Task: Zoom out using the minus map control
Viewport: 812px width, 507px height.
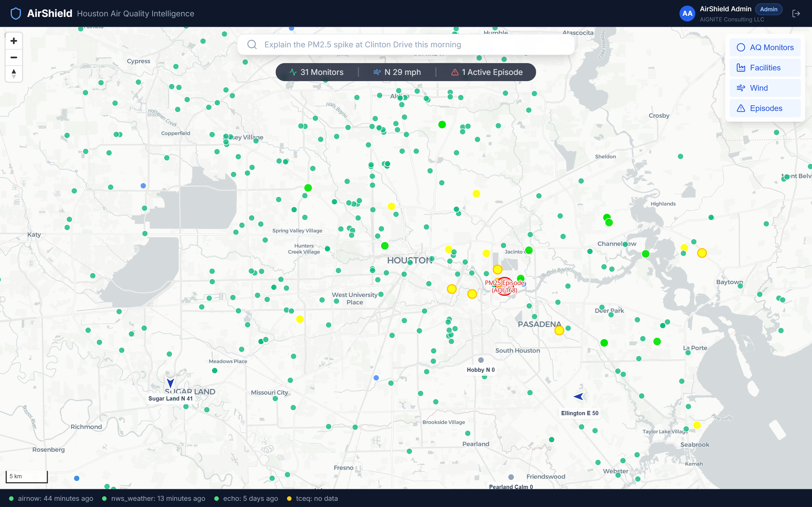Action: click(x=14, y=58)
